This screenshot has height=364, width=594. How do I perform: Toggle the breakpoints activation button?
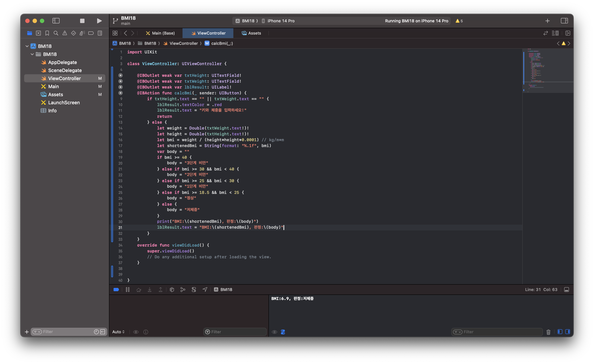(116, 290)
